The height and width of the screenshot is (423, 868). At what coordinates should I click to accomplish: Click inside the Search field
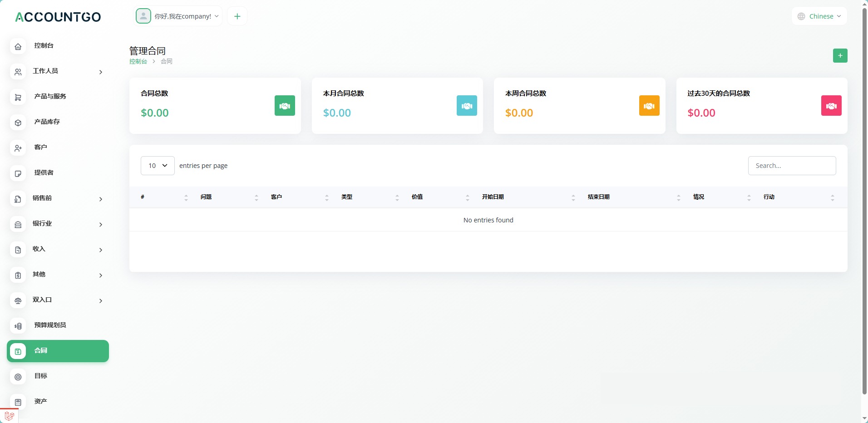pyautogui.click(x=792, y=166)
